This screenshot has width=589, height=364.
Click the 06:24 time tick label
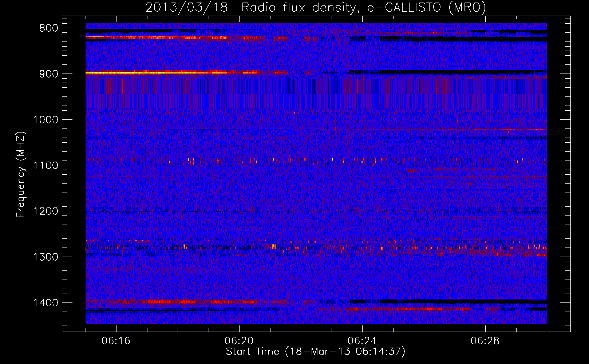pyautogui.click(x=362, y=341)
